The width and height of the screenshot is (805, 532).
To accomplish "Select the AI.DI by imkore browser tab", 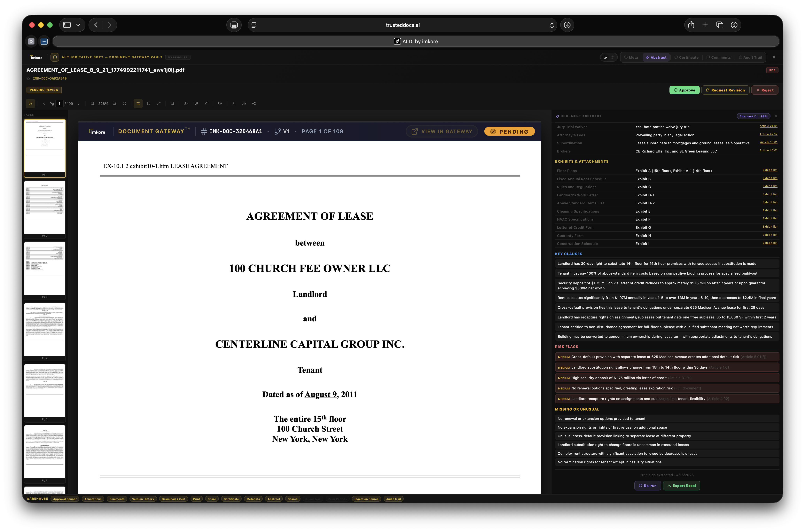I will [x=416, y=41].
